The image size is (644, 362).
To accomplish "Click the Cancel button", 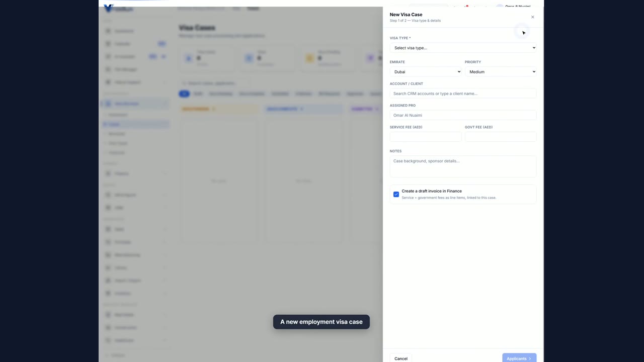I will click(x=401, y=358).
